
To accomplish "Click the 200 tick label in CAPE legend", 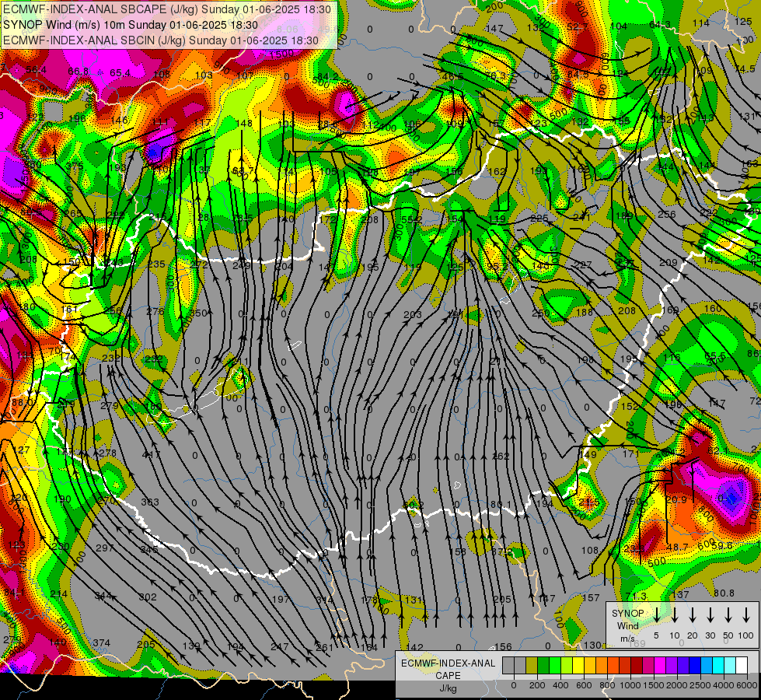I will tap(537, 685).
